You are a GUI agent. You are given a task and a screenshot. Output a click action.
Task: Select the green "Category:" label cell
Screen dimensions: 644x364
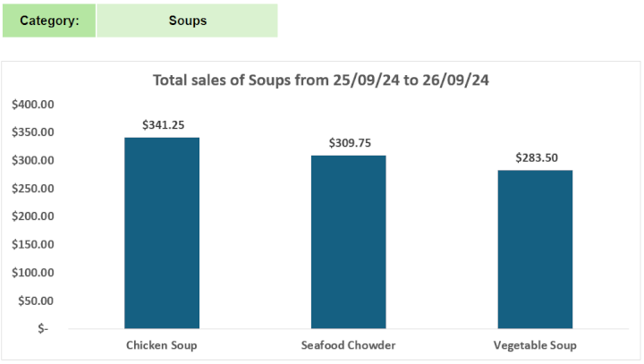pos(49,21)
